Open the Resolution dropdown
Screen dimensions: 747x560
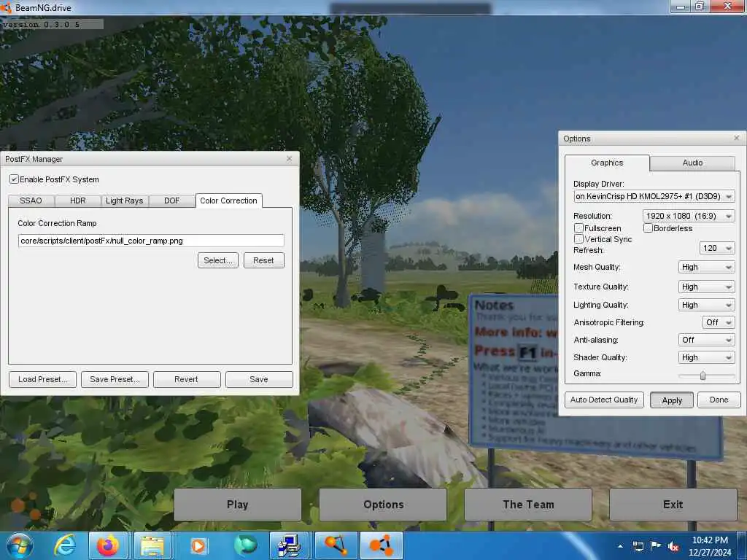point(689,216)
